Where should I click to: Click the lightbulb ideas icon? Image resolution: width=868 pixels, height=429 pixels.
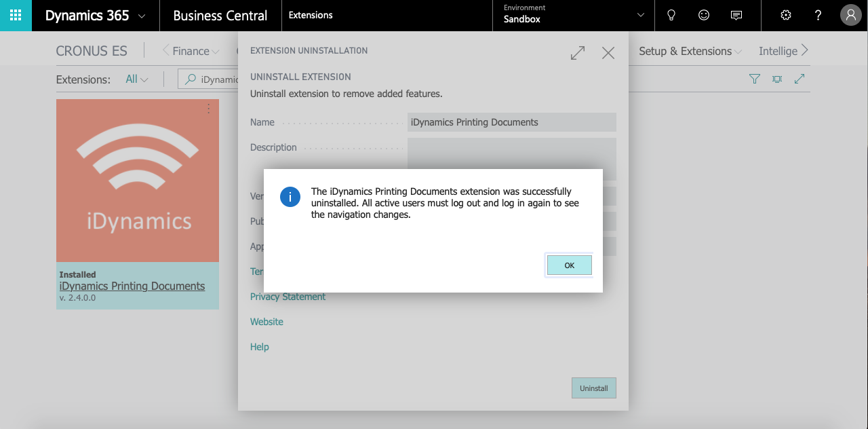tap(671, 15)
